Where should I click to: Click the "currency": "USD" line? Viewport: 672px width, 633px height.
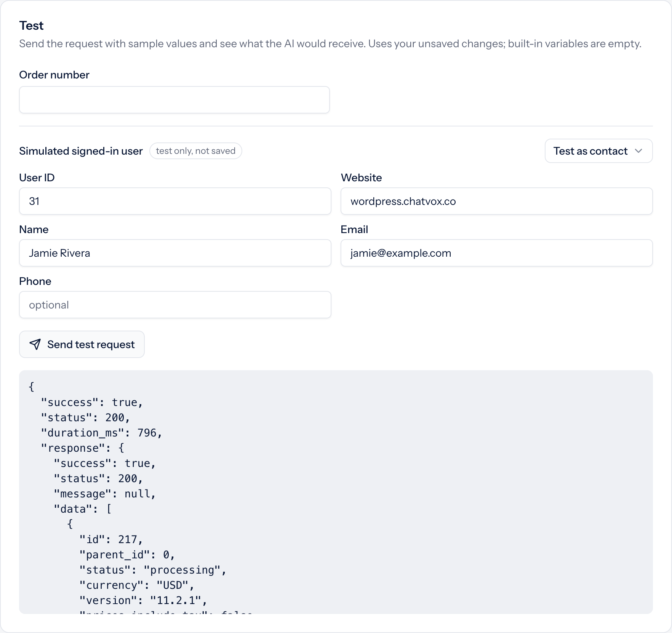137,585
